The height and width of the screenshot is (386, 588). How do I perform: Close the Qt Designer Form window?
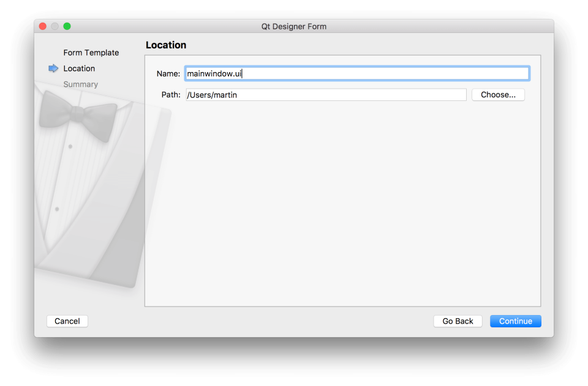[x=43, y=26]
